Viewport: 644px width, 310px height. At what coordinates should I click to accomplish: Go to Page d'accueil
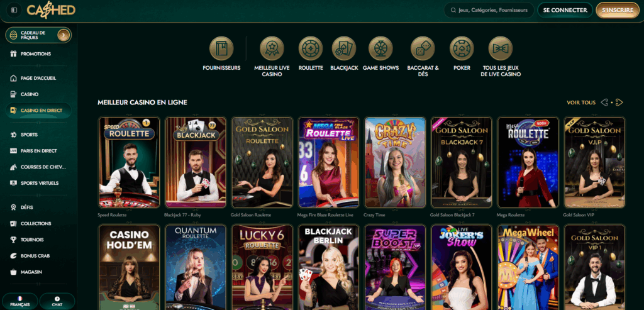click(38, 78)
